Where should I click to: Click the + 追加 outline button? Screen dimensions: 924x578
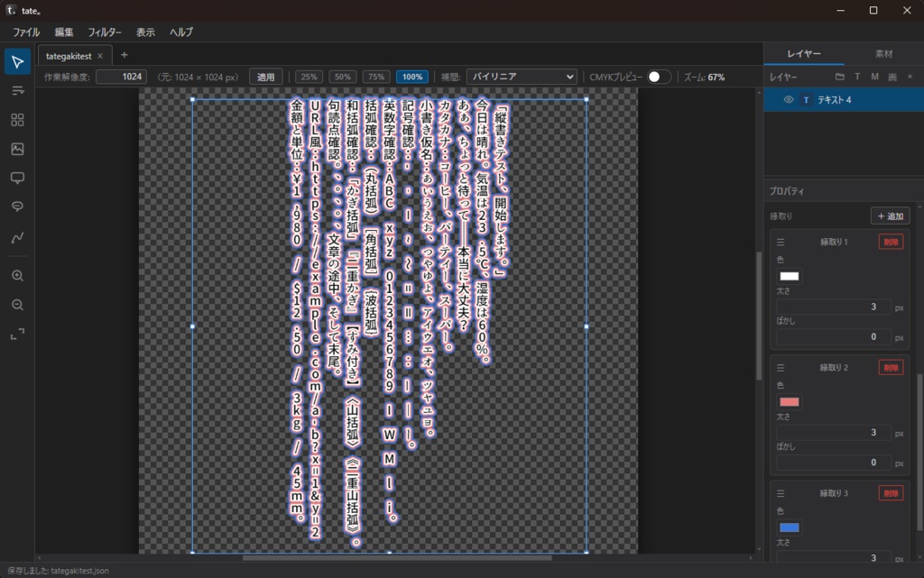pos(891,216)
